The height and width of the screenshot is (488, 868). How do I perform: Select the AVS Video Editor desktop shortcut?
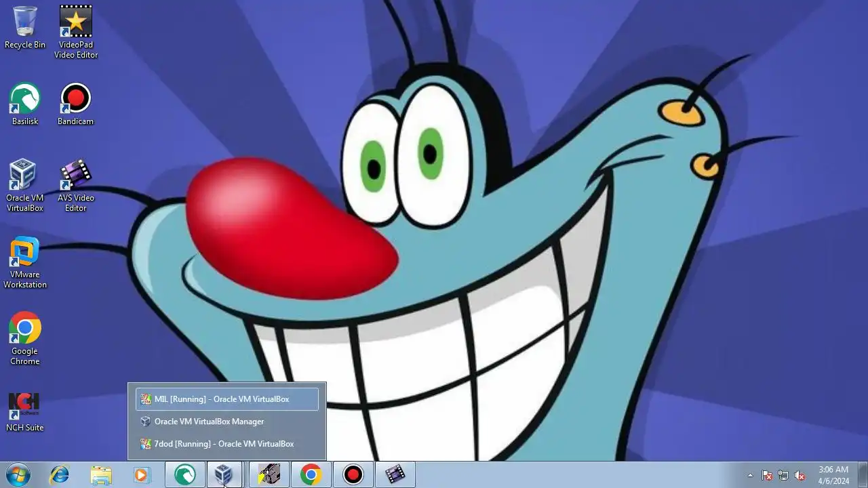[75, 185]
